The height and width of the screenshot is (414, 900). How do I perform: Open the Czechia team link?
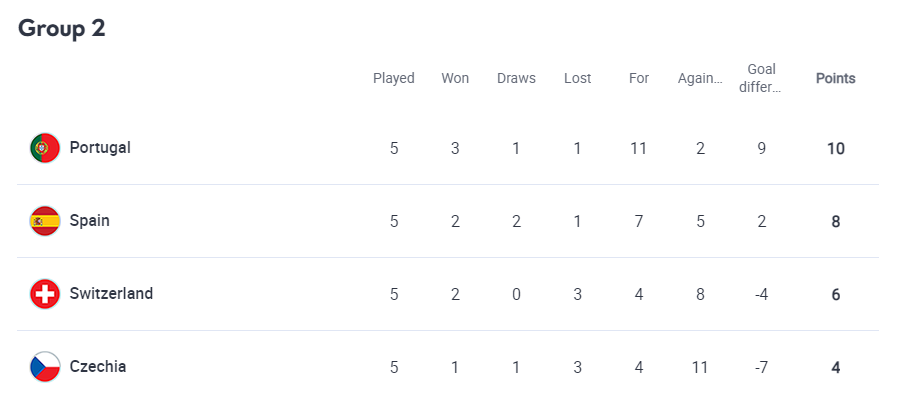point(98,367)
